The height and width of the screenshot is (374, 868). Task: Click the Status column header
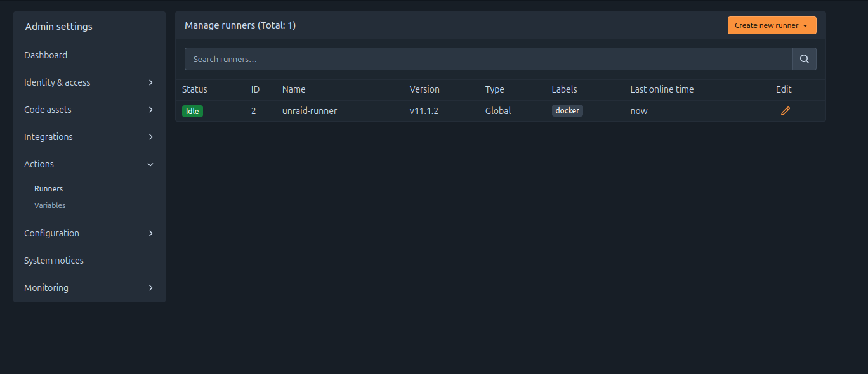195,89
